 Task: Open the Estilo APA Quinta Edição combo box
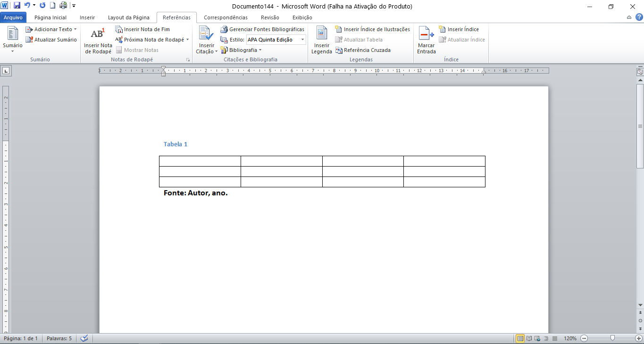coord(276,40)
